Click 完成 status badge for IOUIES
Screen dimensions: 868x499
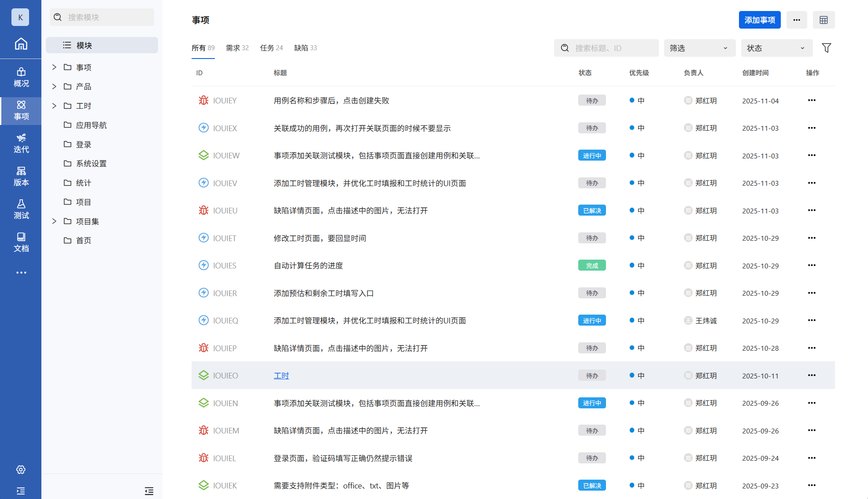pyautogui.click(x=591, y=266)
